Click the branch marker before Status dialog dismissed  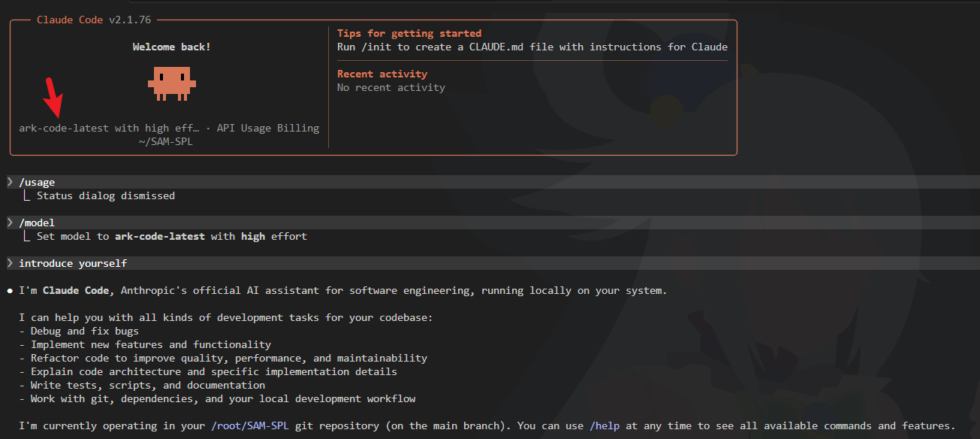(27, 195)
